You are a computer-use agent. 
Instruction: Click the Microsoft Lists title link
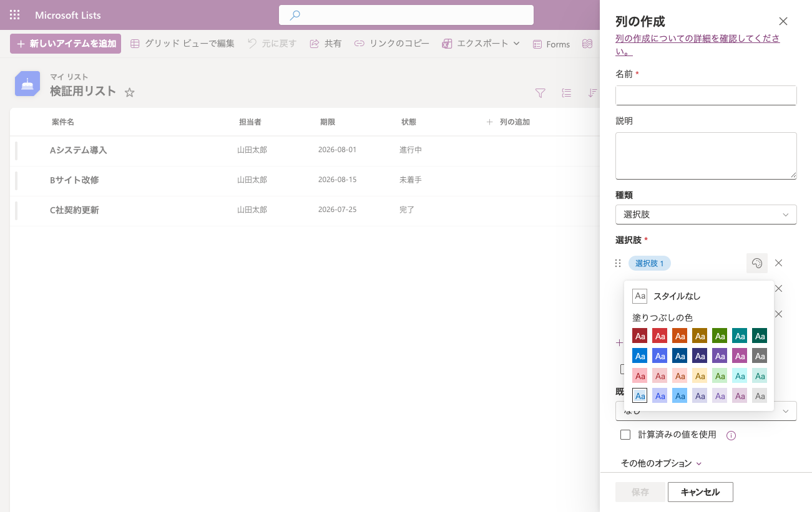pos(68,15)
